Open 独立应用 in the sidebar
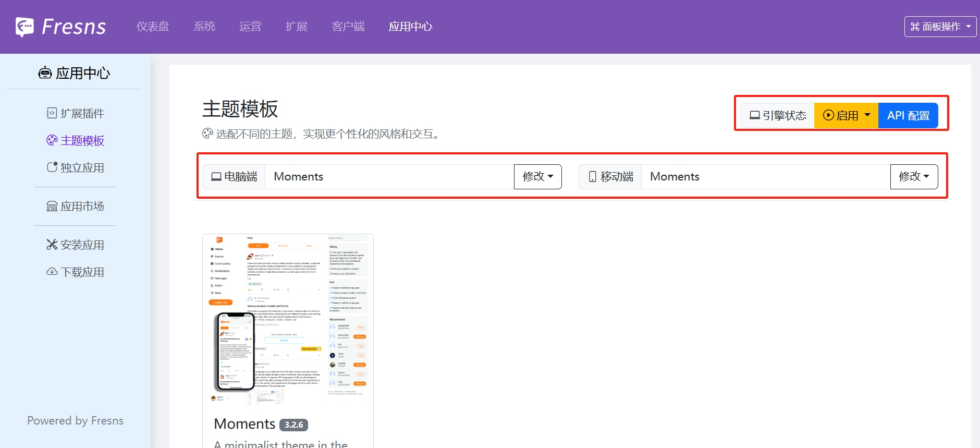Viewport: 980px width, 448px height. 75,167
